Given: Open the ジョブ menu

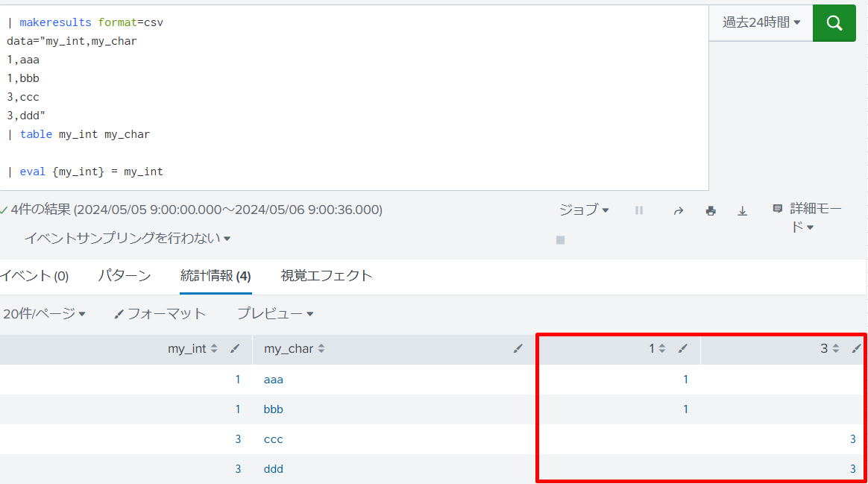Looking at the screenshot, I should 583,210.
